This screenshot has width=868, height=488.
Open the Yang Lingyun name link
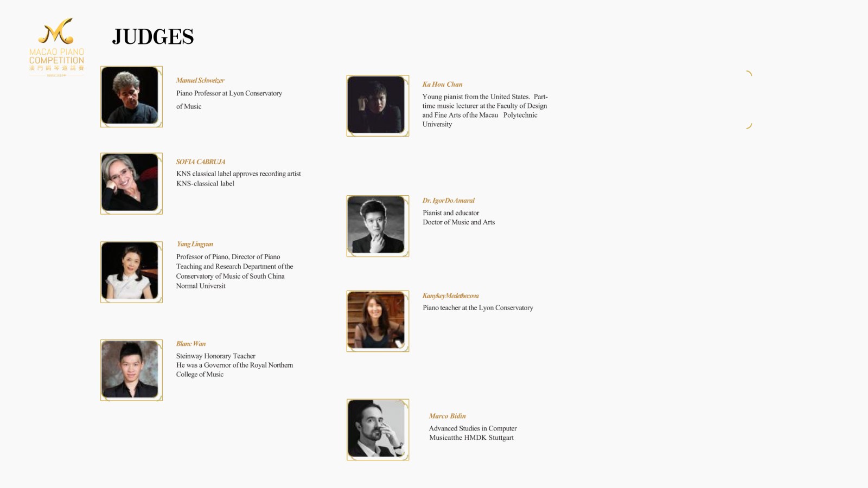pos(195,244)
